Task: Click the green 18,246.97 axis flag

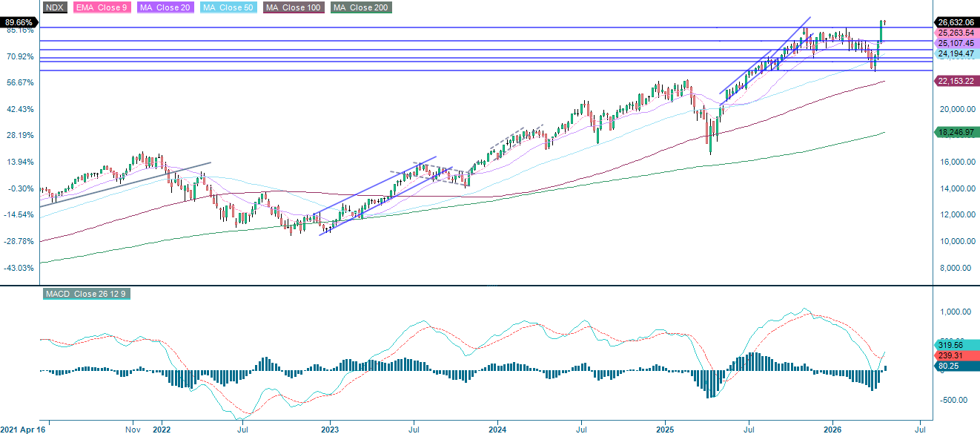Action: pos(957,134)
